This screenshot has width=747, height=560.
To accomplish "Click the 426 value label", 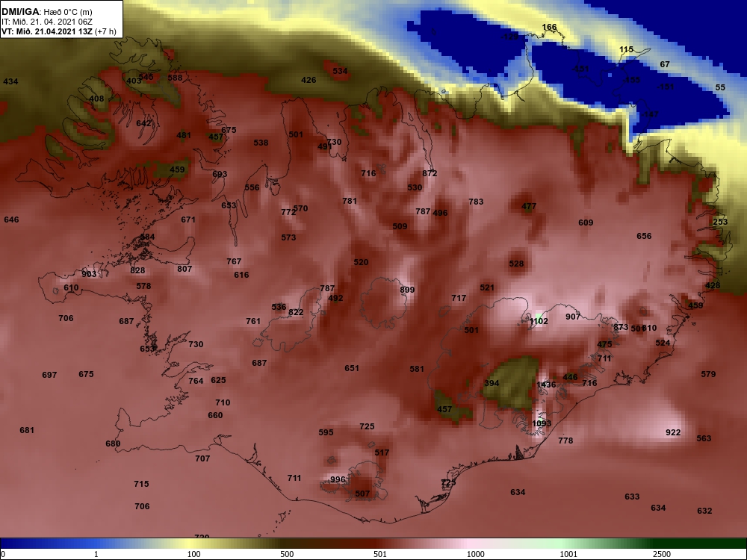I will point(309,80).
